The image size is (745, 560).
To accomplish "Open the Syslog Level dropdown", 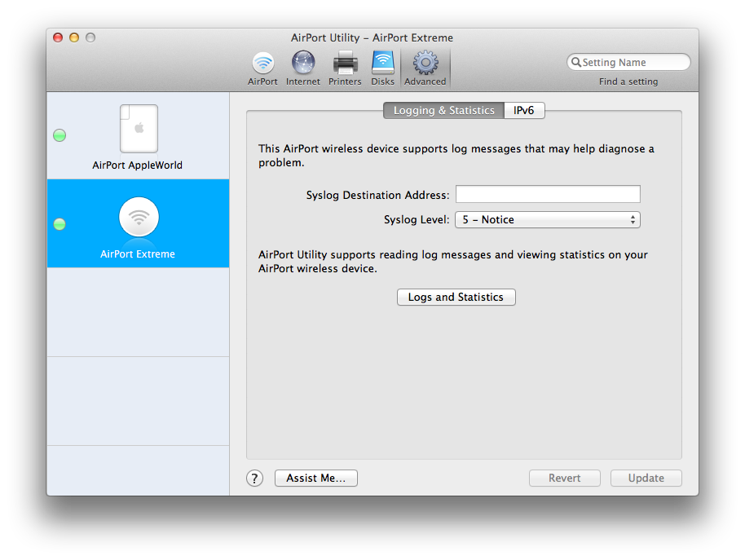I will tap(548, 220).
